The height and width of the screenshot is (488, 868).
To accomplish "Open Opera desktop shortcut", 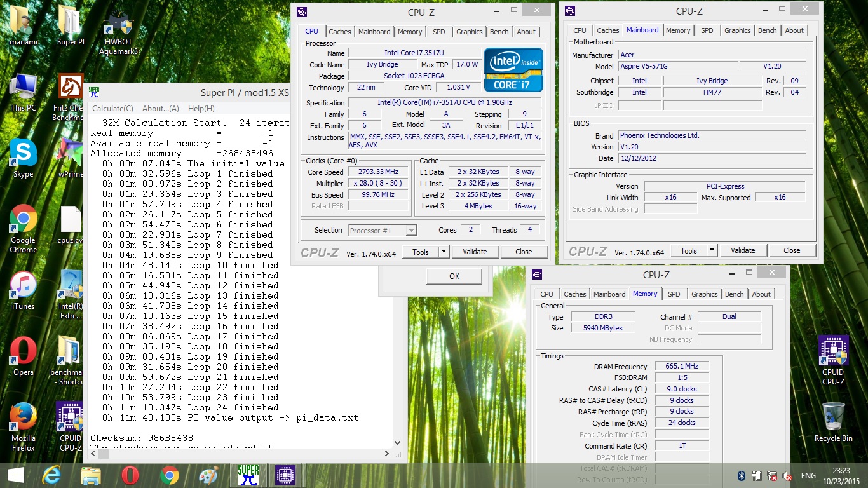I will [x=24, y=356].
